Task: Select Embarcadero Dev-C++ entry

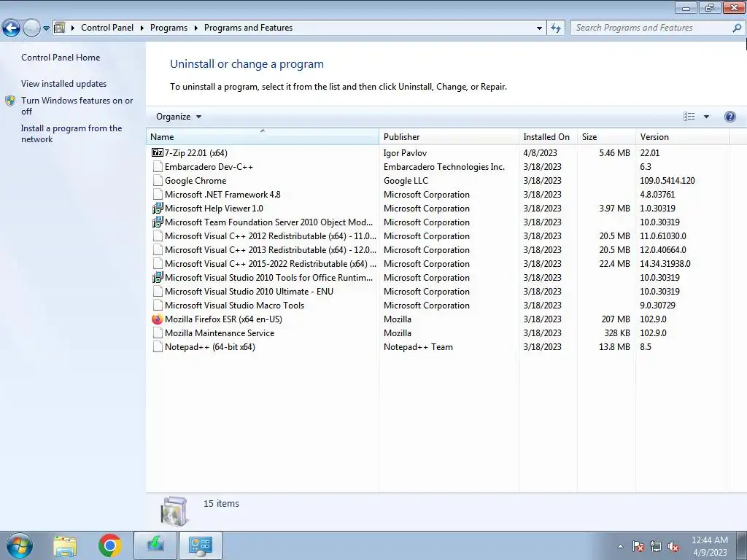Action: click(209, 167)
